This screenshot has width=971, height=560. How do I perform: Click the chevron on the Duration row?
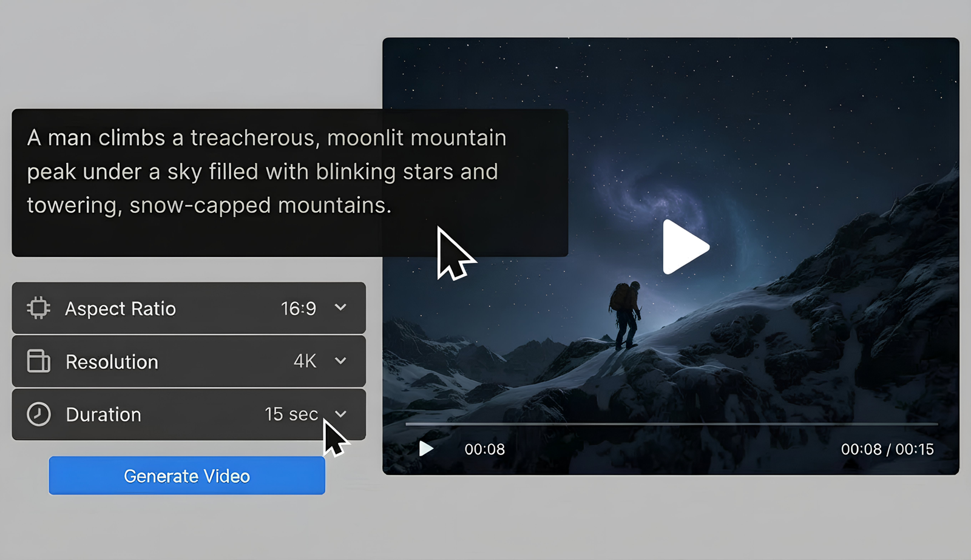pos(340,414)
